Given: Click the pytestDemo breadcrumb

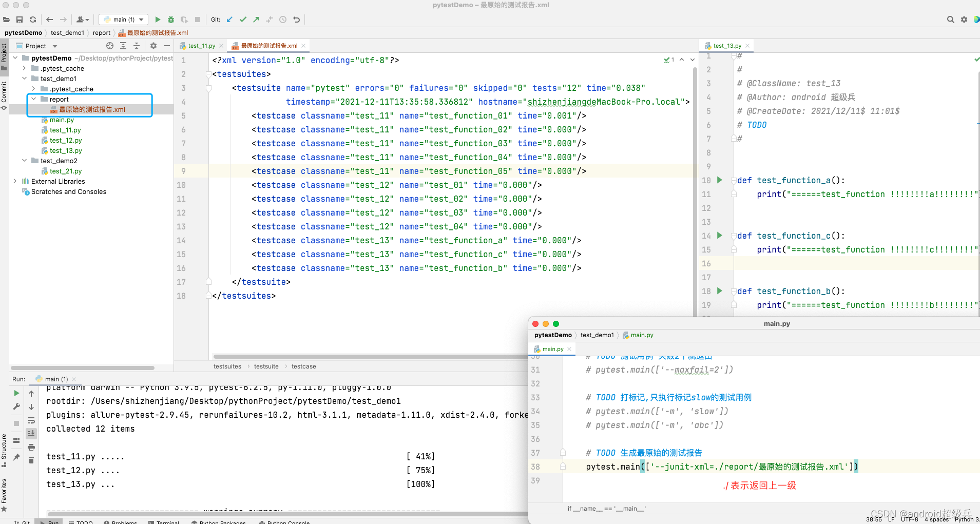Looking at the screenshot, I should 23,33.
